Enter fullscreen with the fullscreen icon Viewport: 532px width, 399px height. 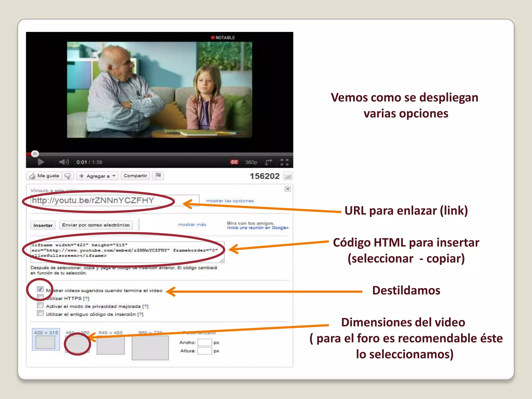284,162
